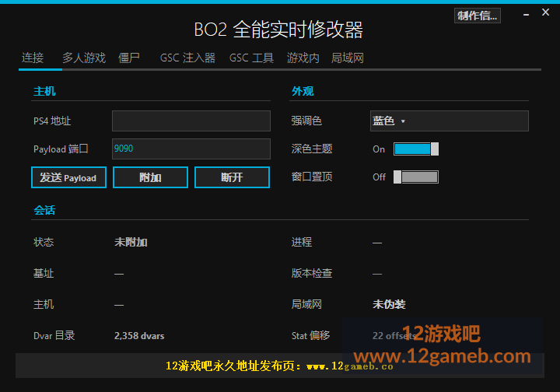Click the 附加 attach button

pos(150,177)
